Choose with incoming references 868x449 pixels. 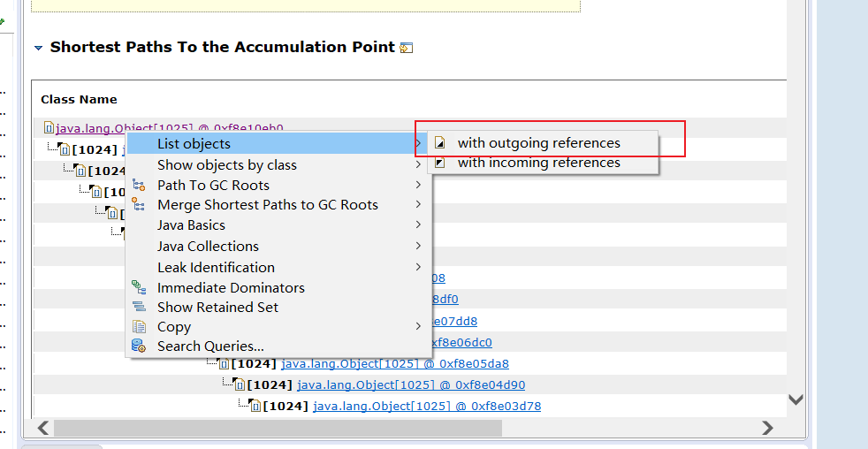click(538, 163)
